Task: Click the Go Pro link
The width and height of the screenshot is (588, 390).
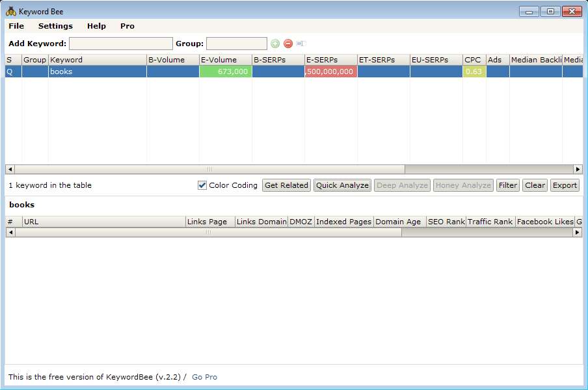Action: click(x=204, y=377)
